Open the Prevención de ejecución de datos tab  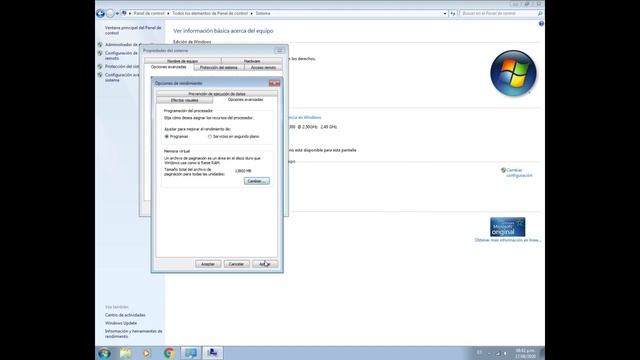click(x=217, y=93)
